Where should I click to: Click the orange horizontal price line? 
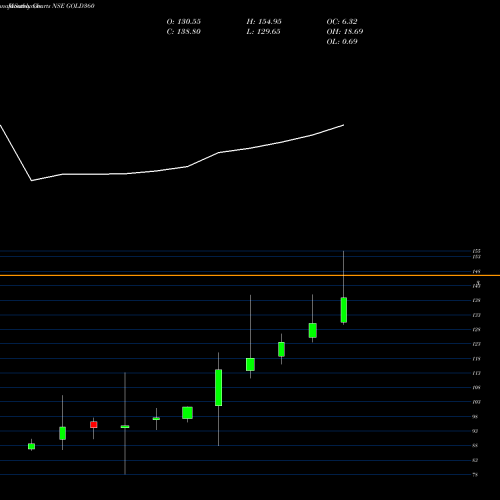(250, 276)
